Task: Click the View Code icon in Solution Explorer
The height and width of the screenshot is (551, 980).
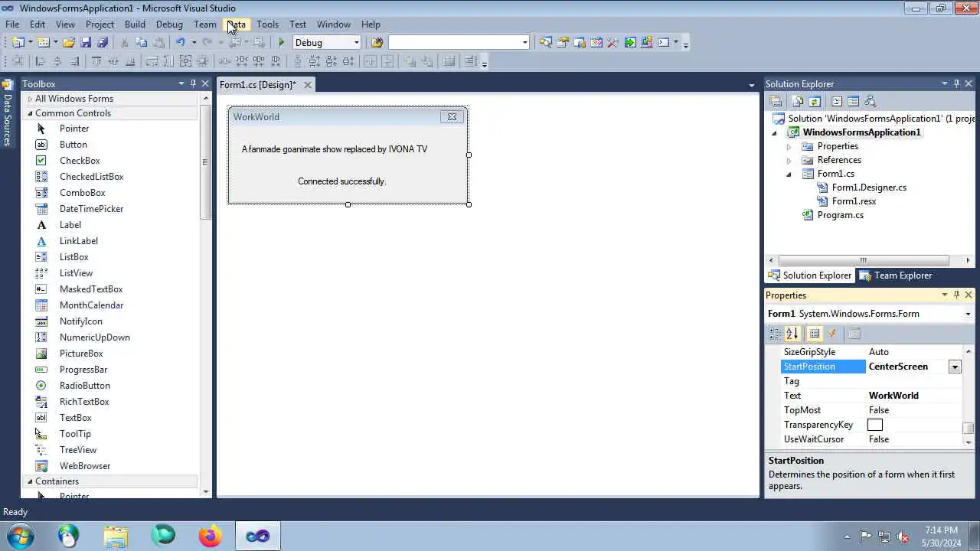Action: [x=836, y=101]
